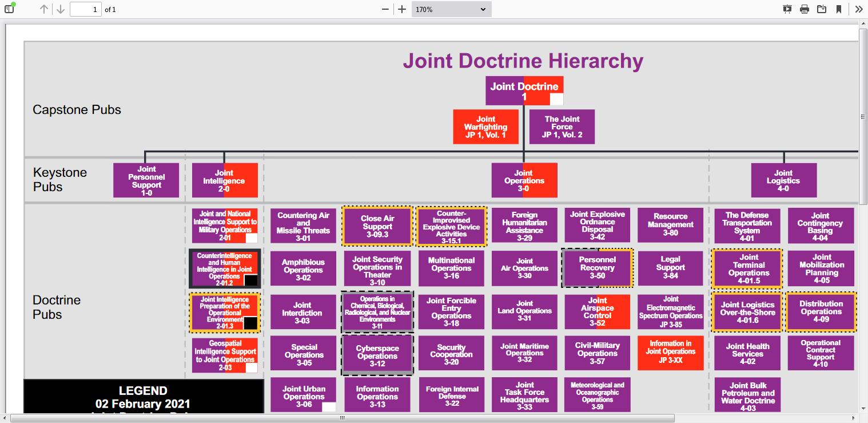This screenshot has width=868, height=423.
Task: Print the PDF document
Action: (805, 9)
